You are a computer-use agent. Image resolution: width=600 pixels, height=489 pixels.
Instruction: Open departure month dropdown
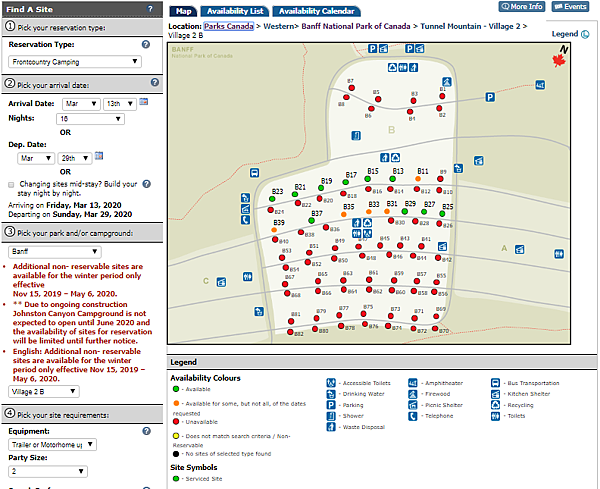coord(35,158)
